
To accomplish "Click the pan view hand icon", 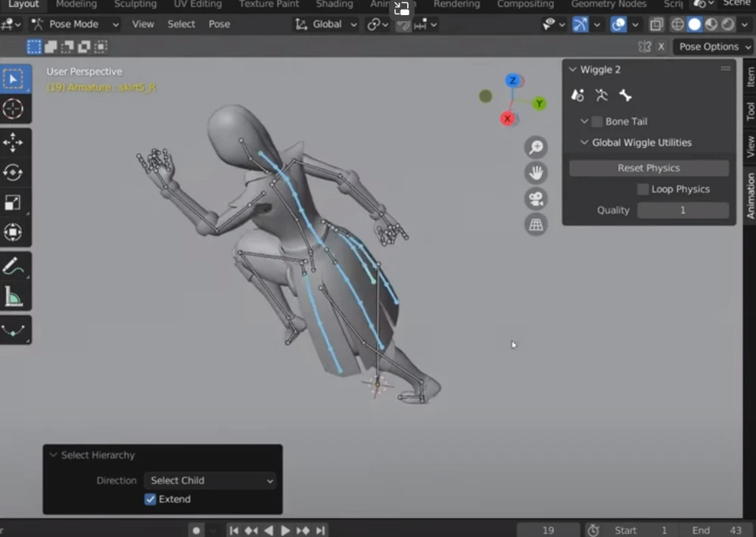I will pyautogui.click(x=536, y=173).
